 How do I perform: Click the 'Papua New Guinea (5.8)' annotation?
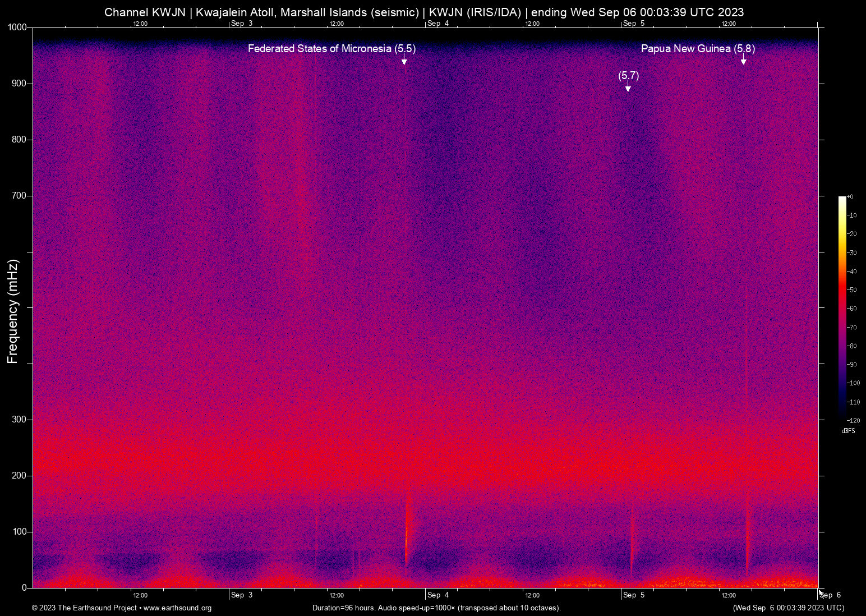[698, 49]
